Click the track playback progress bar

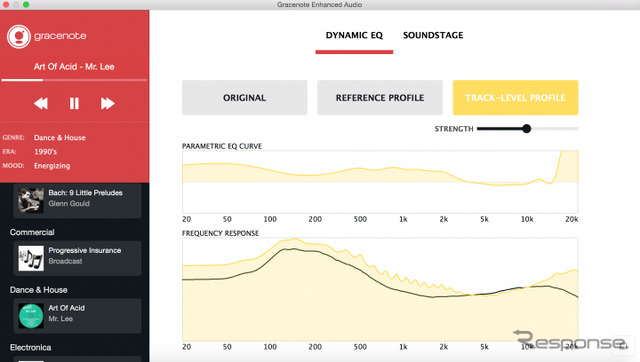point(74,80)
